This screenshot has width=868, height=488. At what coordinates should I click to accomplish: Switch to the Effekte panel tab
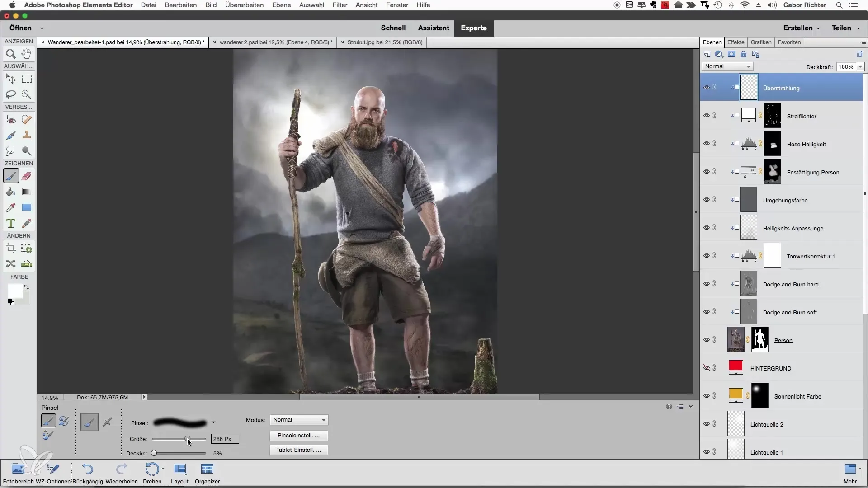(736, 42)
